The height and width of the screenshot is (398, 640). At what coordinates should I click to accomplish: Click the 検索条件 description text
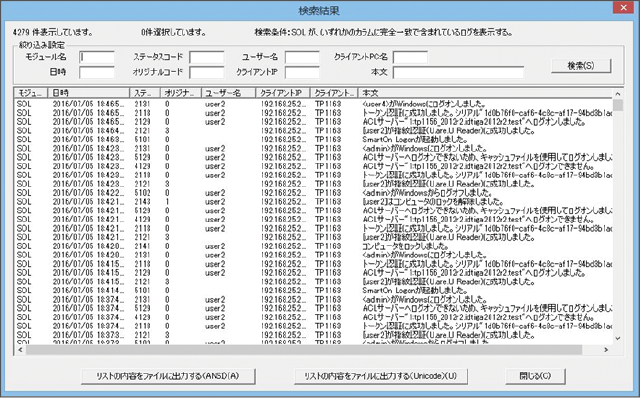(x=384, y=32)
